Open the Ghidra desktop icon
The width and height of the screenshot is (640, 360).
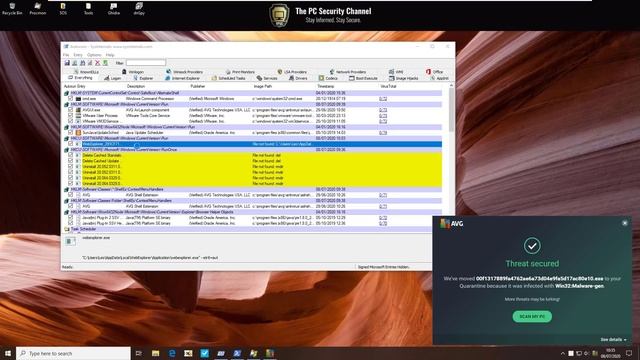click(x=113, y=9)
